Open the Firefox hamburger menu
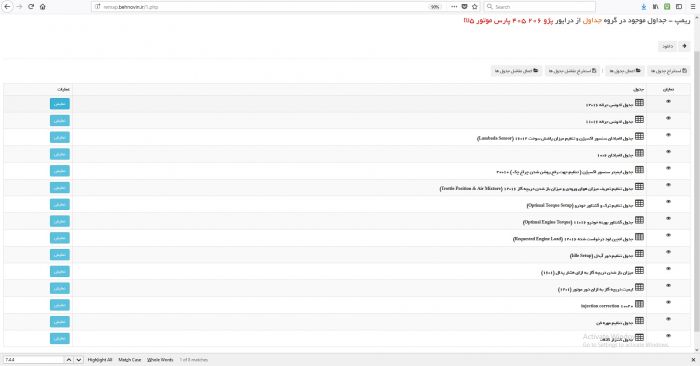The width and height of the screenshot is (700, 366). pos(692,7)
